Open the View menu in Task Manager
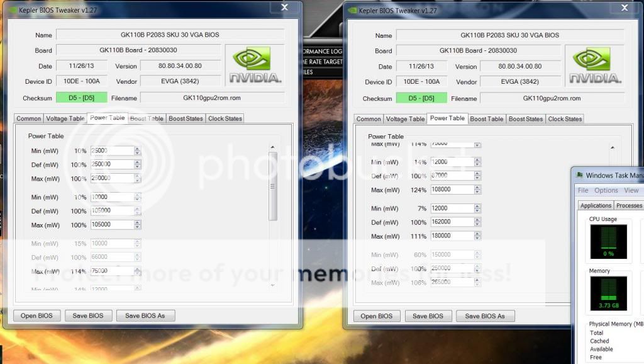Viewport: 644px width, 364px height. (631, 190)
